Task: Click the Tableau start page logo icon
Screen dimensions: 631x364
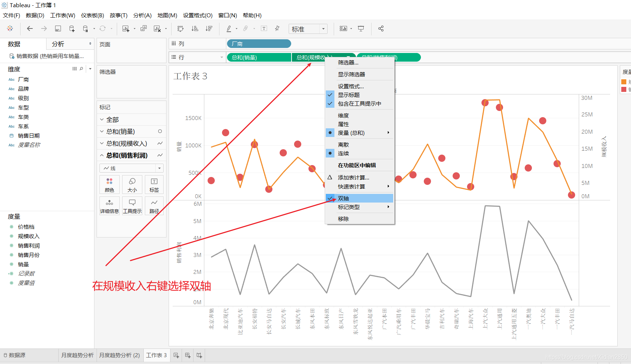Action: (x=10, y=28)
